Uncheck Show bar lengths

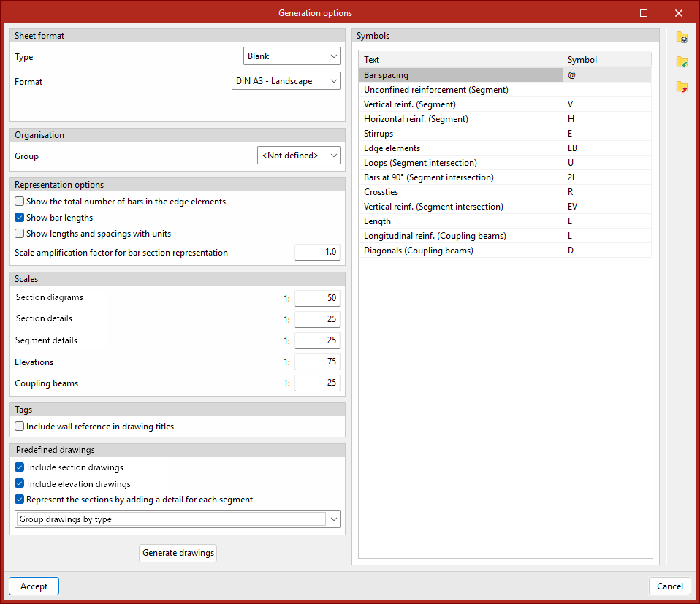[x=19, y=218]
